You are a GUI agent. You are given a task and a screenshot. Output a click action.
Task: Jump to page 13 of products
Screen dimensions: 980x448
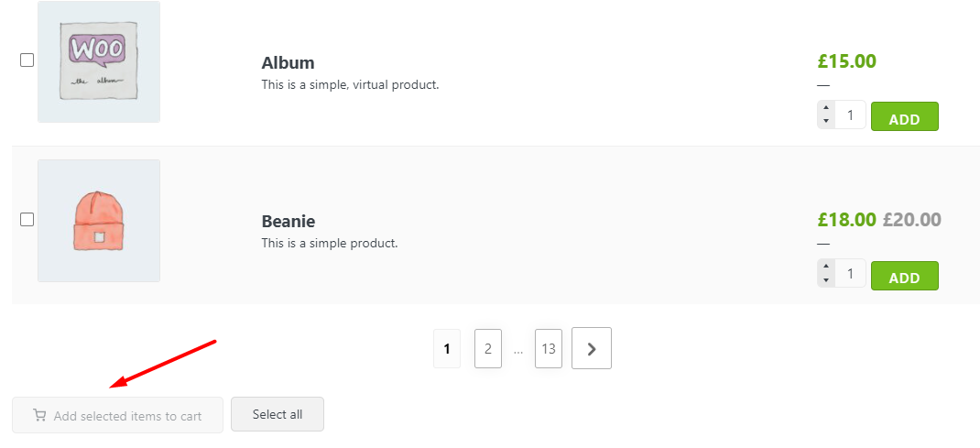[x=548, y=349]
